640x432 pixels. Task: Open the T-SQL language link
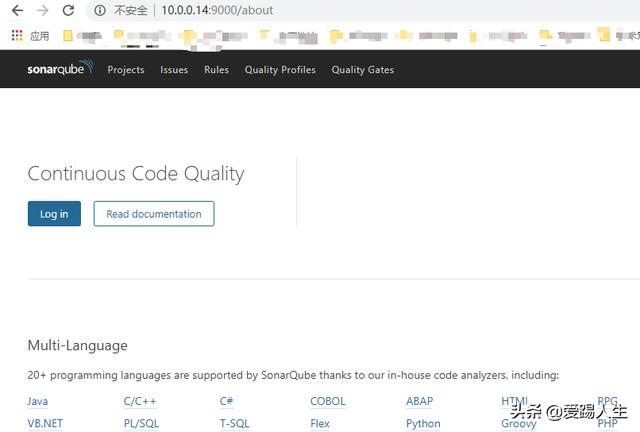tap(235, 424)
